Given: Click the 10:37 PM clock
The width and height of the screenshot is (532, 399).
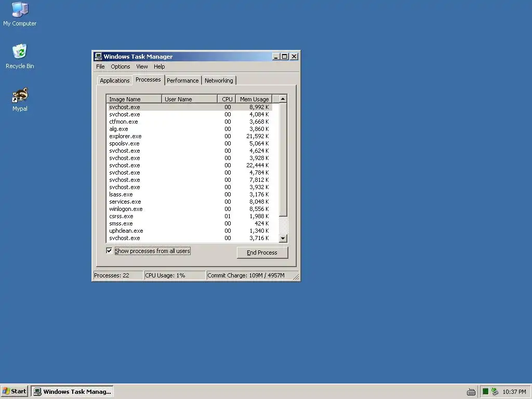Looking at the screenshot, I should pos(514,392).
